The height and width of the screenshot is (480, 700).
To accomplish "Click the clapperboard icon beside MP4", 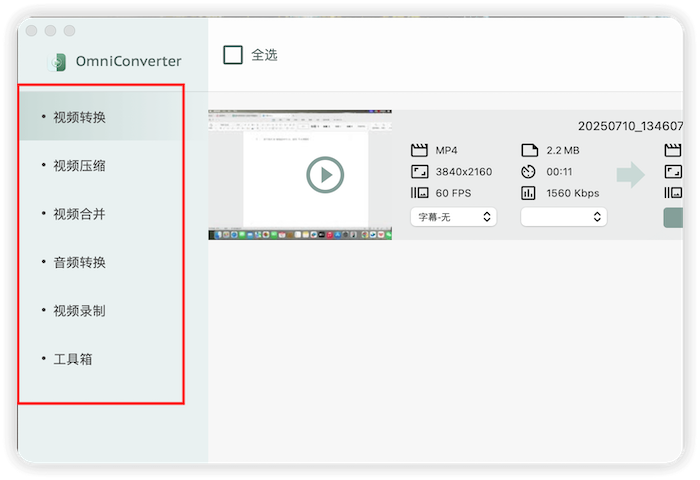I will 419,150.
